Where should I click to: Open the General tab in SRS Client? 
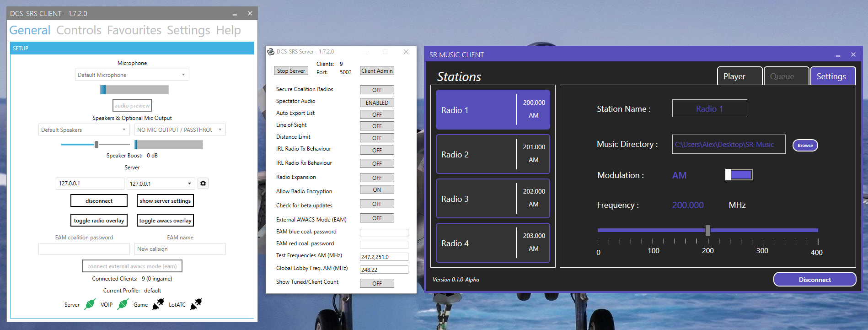click(30, 30)
